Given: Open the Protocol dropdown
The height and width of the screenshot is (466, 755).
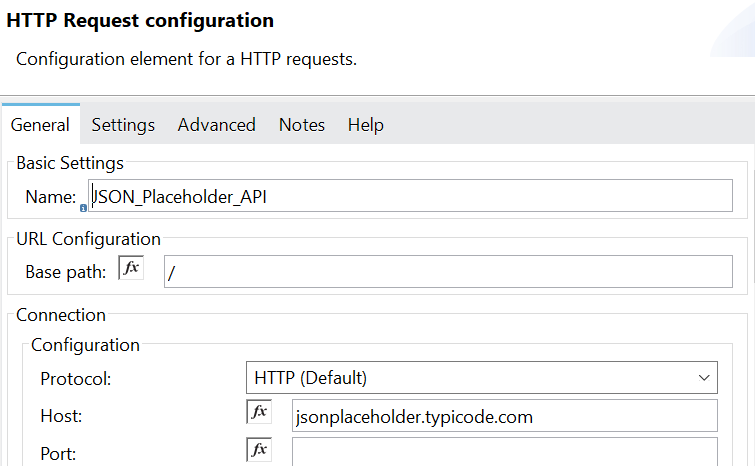Looking at the screenshot, I should point(482,378).
